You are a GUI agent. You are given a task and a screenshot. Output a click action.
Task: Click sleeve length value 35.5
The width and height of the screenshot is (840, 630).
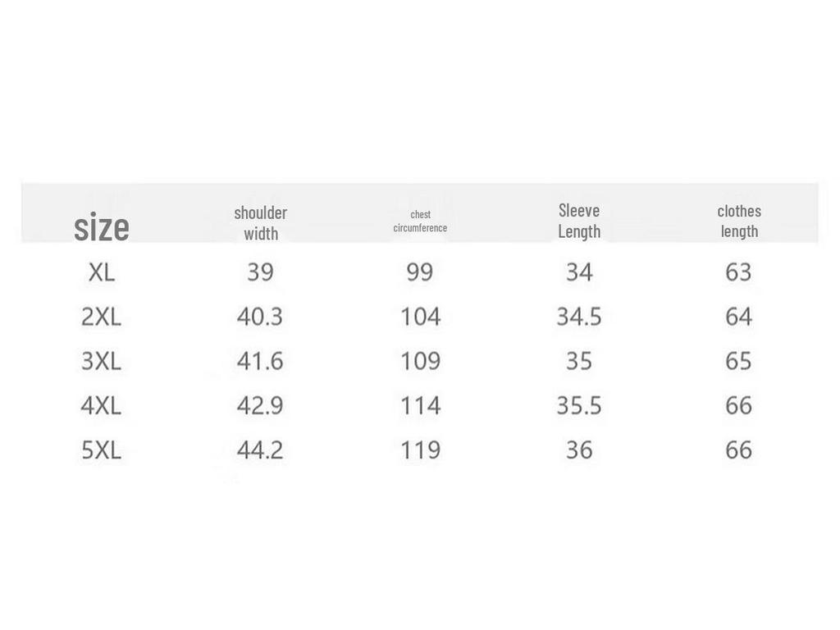(x=579, y=405)
